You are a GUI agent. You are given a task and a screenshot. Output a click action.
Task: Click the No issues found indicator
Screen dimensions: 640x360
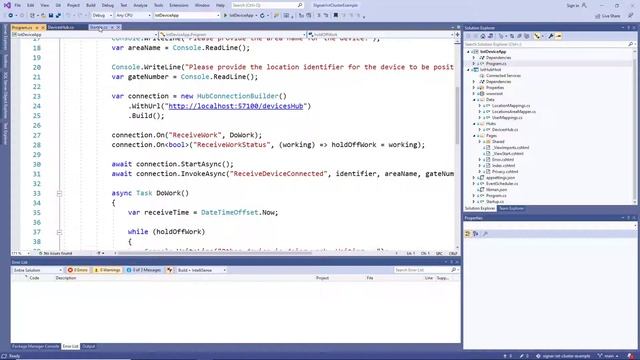(x=55, y=253)
